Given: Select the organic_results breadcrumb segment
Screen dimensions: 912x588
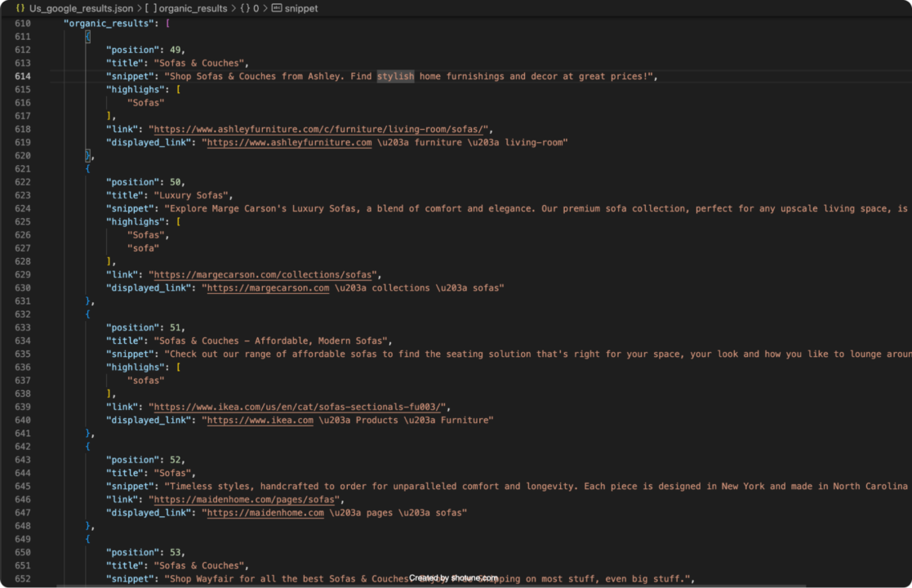Looking at the screenshot, I should coord(194,8).
